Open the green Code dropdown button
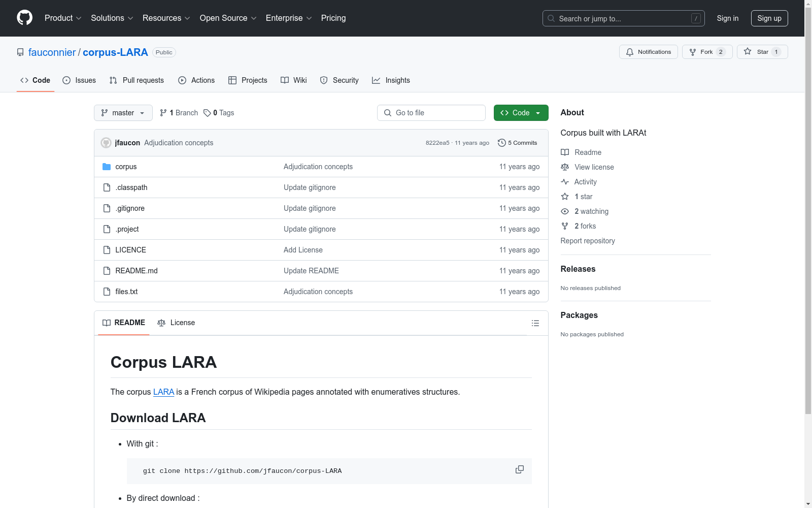The height and width of the screenshot is (508, 812). click(x=521, y=113)
